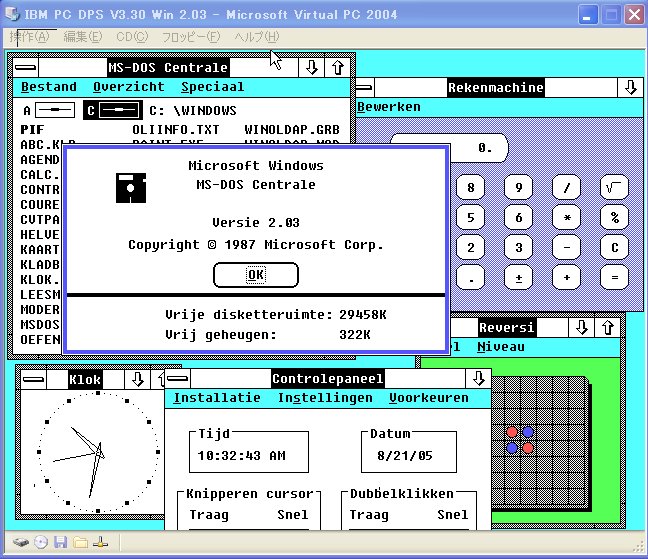
Task: Open the CD(C) menu in Virtual PC
Action: 132,37
